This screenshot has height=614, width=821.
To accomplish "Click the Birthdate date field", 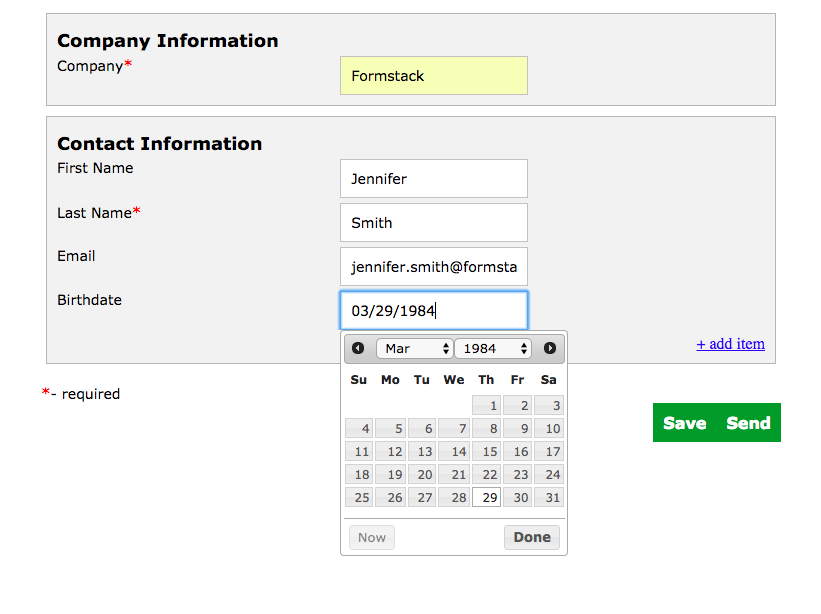I will pyautogui.click(x=433, y=311).
